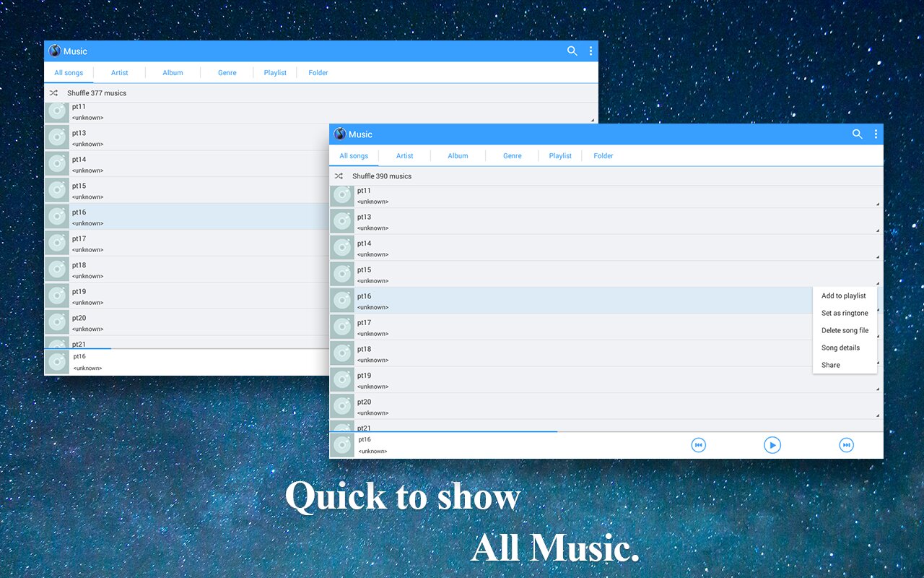Screen dimensions: 924x578
Task: Open the three-dot overflow menu in the back Music window
Action: [x=590, y=51]
